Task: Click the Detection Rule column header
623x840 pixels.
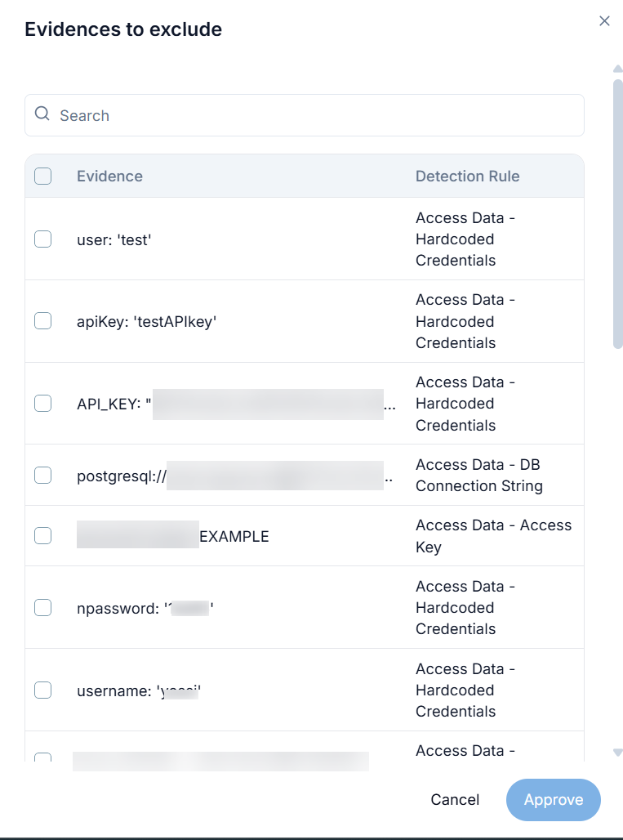Action: pos(467,176)
